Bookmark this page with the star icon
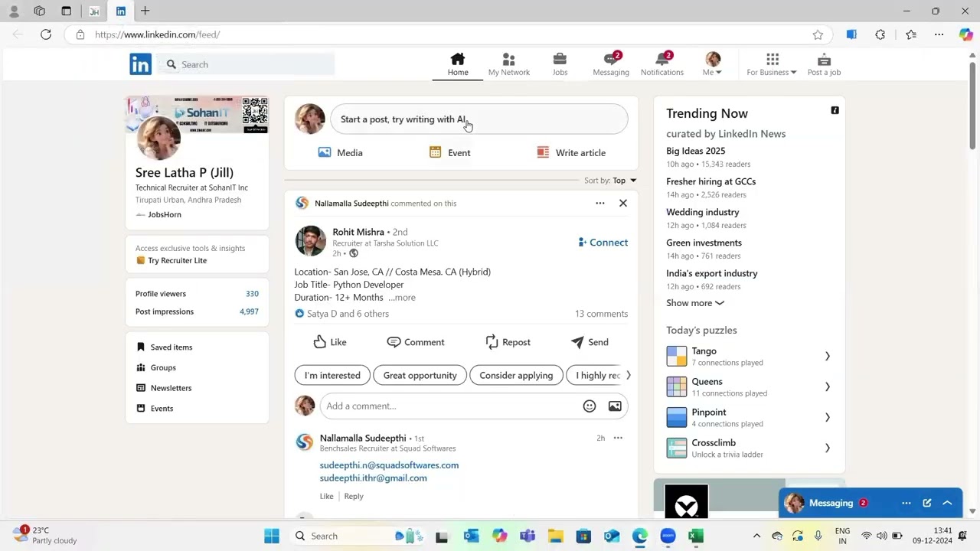980x551 pixels. coord(818,34)
